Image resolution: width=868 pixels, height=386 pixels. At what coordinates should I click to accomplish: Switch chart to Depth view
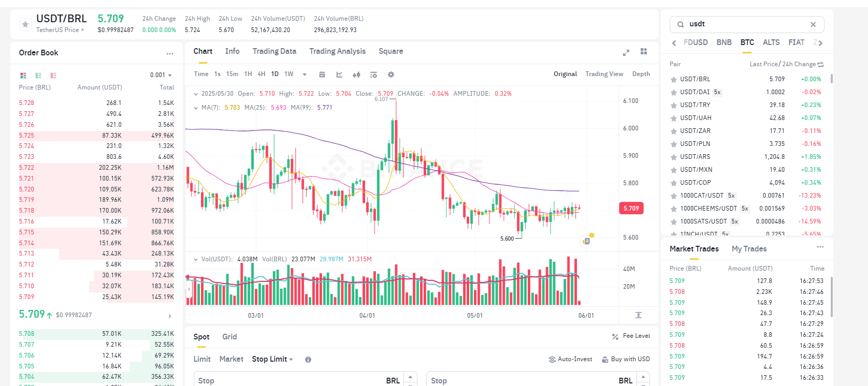pyautogui.click(x=641, y=74)
